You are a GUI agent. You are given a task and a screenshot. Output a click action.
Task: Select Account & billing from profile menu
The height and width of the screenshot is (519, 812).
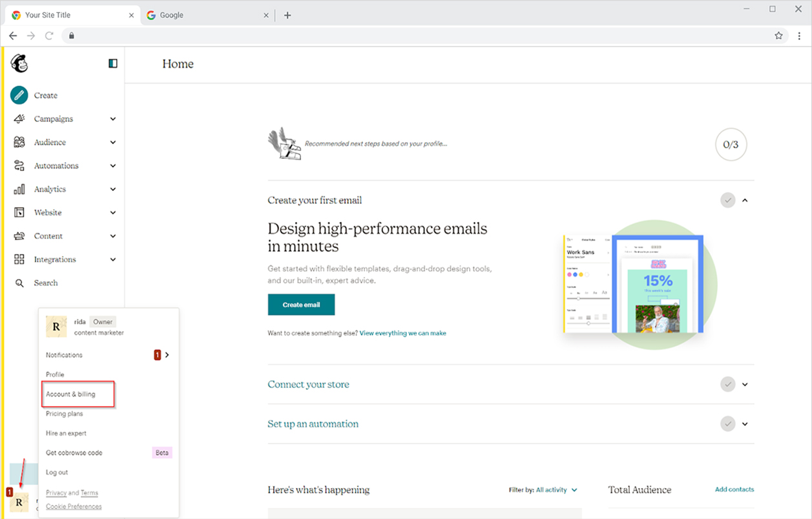[70, 394]
